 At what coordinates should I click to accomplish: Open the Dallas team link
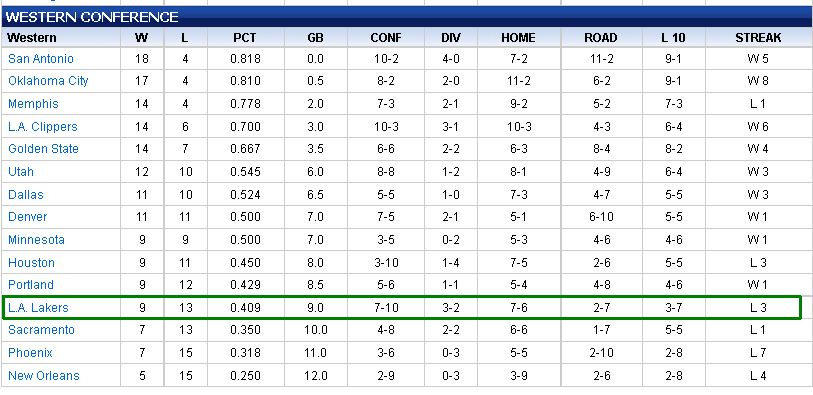pos(26,195)
